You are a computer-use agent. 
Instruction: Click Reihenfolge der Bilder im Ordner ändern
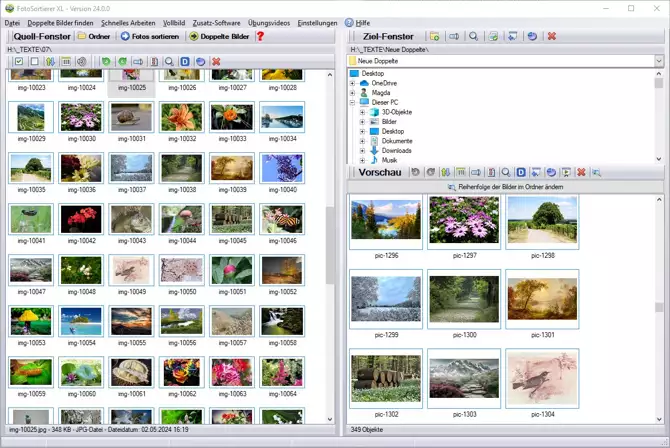tap(505, 187)
